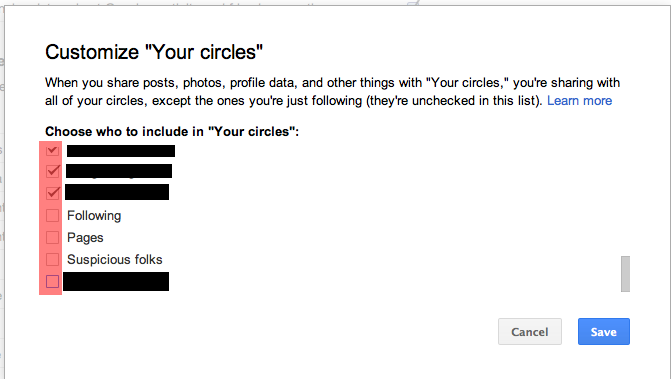Click the blacked-out label right above Following
Image resolution: width=671 pixels, height=379 pixels.
(x=117, y=192)
